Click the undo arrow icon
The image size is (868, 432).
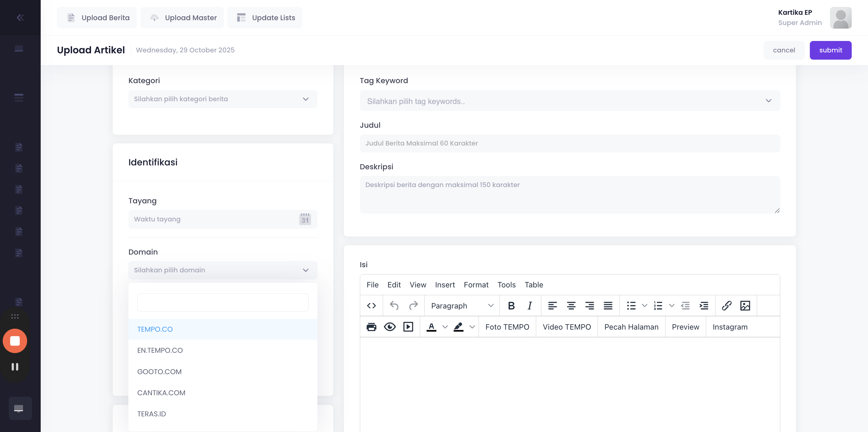coord(394,305)
